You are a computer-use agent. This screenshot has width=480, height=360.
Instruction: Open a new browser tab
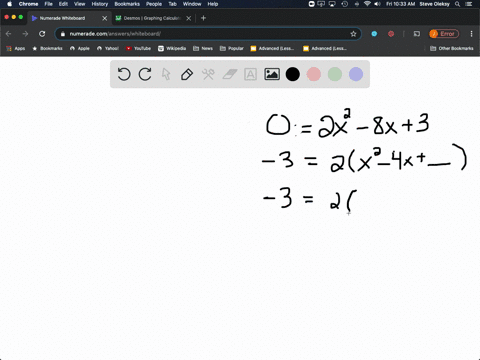[203, 18]
